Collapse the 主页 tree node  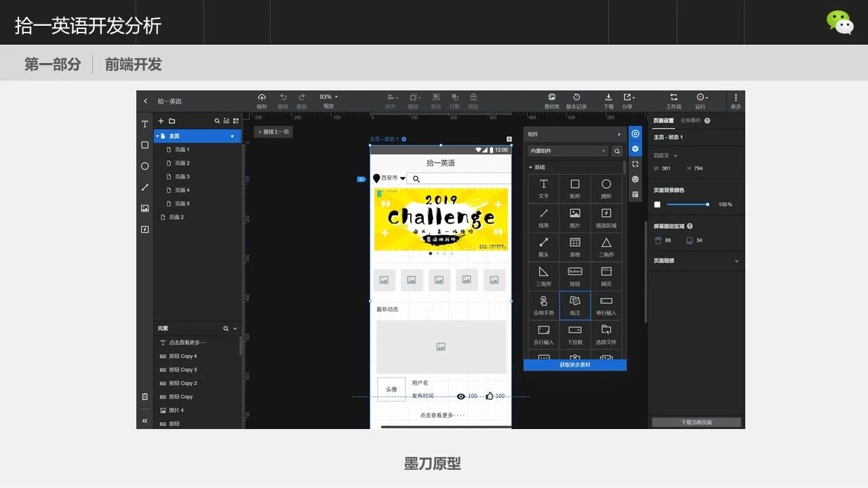coord(157,136)
